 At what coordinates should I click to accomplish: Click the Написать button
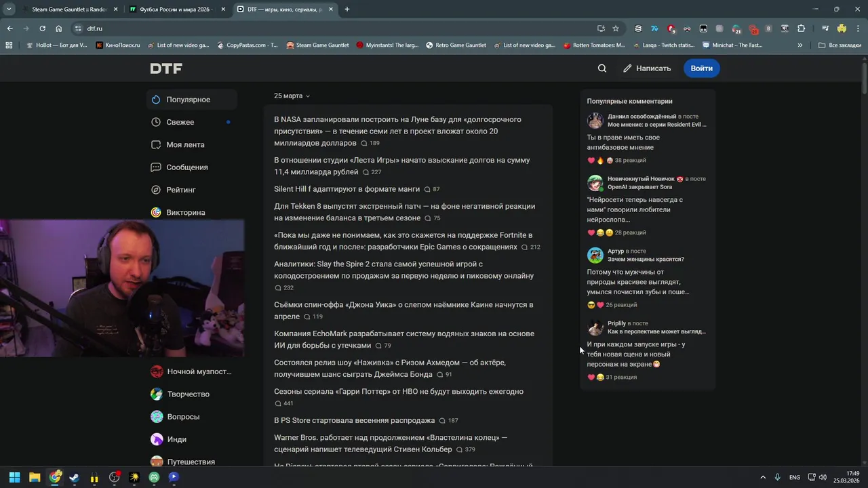click(647, 68)
